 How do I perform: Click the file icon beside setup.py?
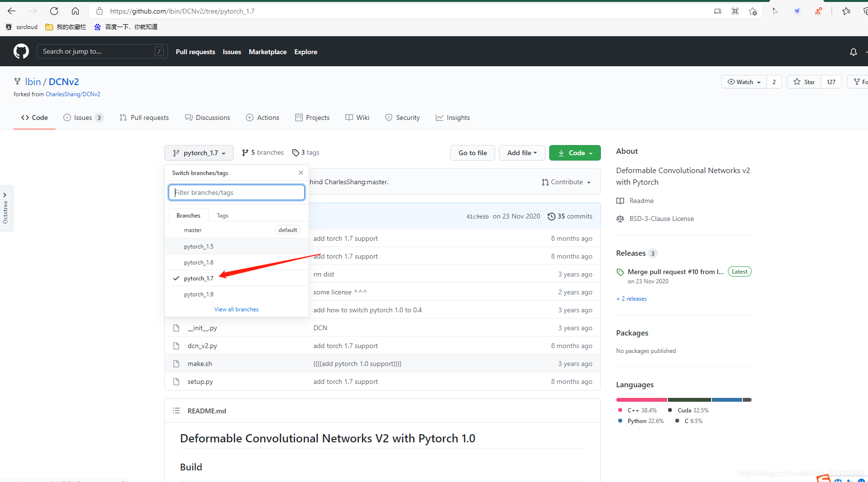tap(176, 381)
